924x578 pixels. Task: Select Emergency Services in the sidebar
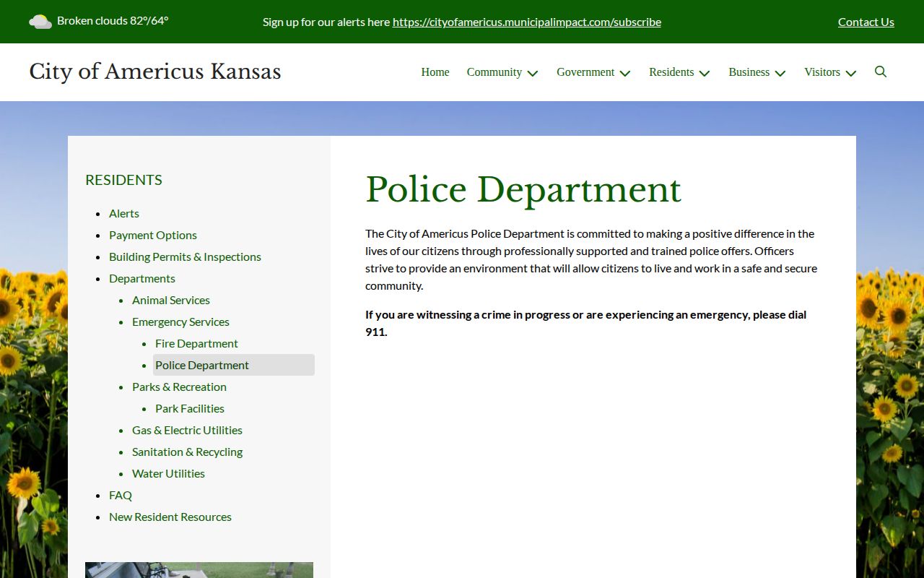[x=180, y=322]
